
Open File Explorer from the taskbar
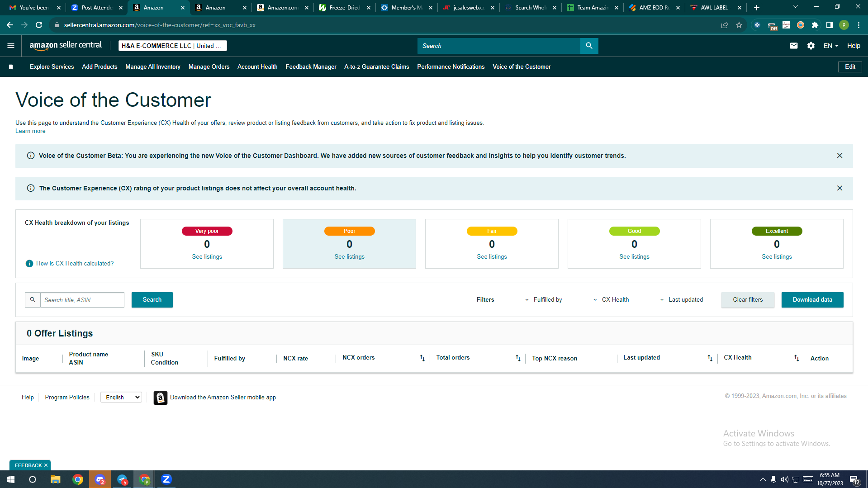click(55, 479)
